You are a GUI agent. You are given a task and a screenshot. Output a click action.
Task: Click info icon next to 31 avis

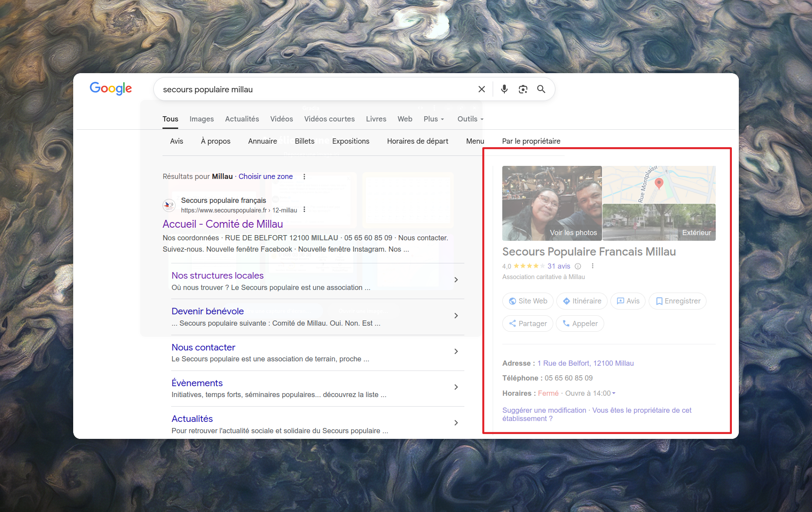(578, 266)
